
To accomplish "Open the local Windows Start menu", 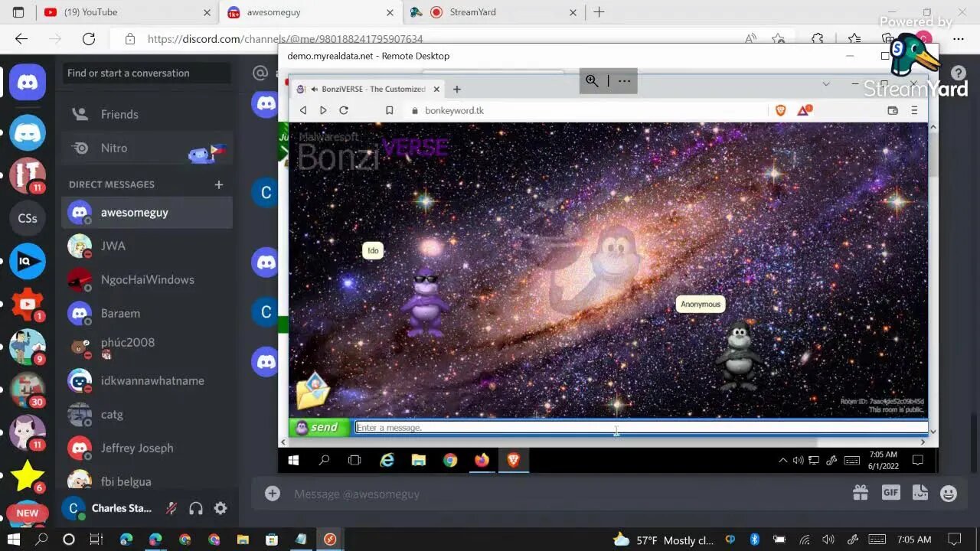I will [x=13, y=540].
